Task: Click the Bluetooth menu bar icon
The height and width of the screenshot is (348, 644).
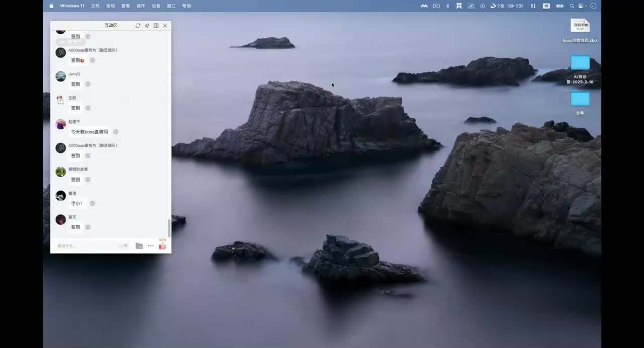Action: (x=448, y=6)
